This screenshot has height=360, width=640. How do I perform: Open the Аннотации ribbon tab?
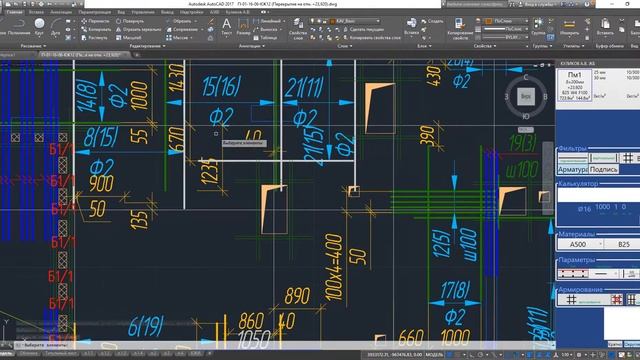[x=61, y=12]
